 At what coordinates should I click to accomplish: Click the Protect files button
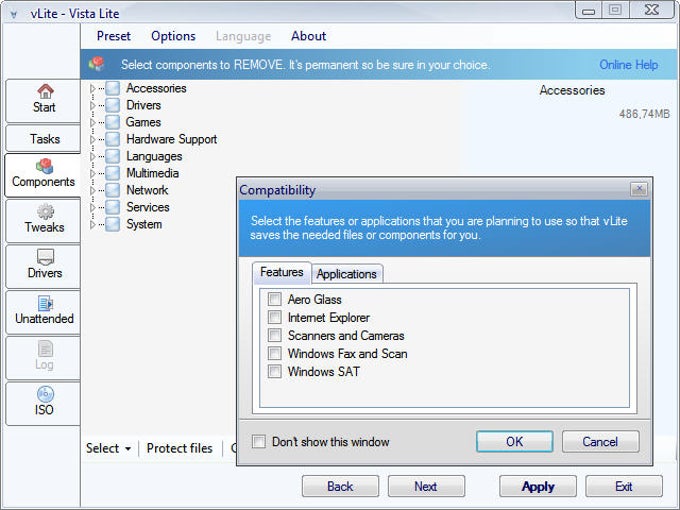pyautogui.click(x=180, y=448)
